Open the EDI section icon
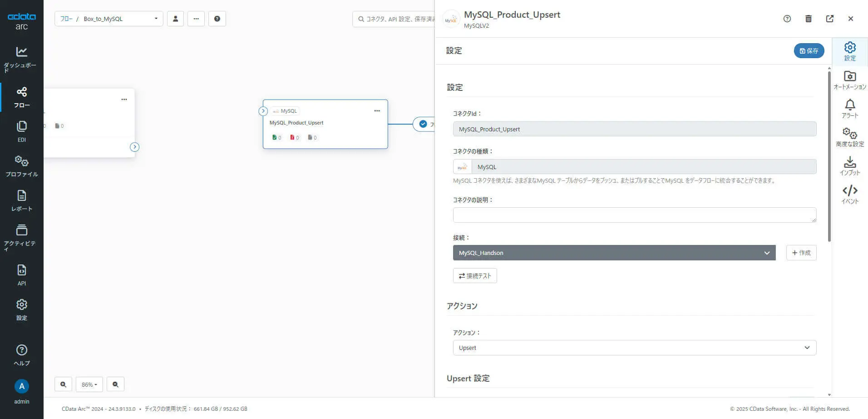 (x=21, y=131)
